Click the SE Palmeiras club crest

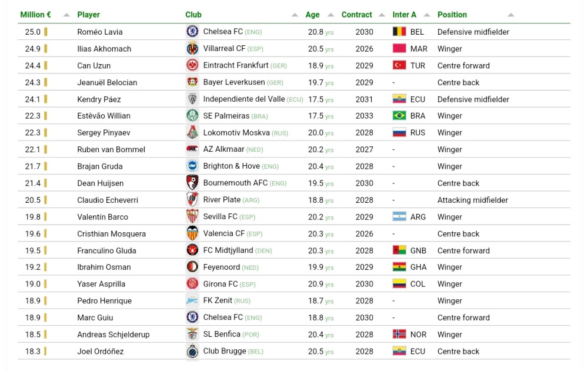tap(192, 116)
